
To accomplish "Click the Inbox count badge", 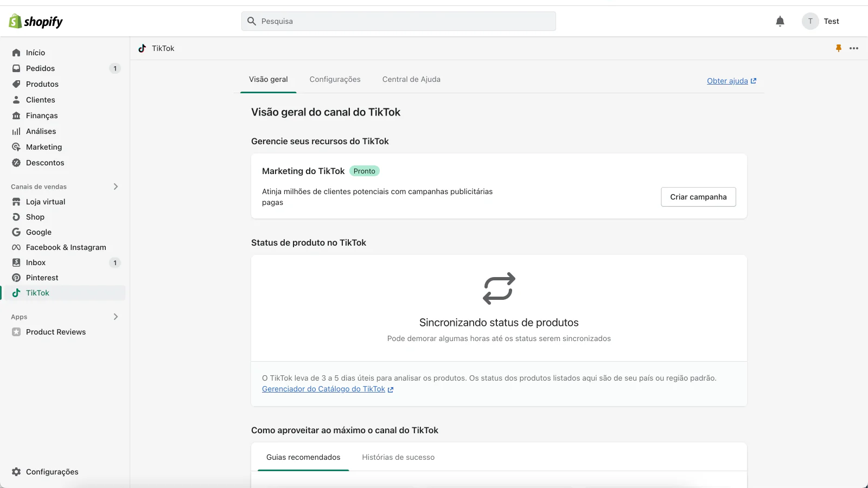I will [115, 263].
